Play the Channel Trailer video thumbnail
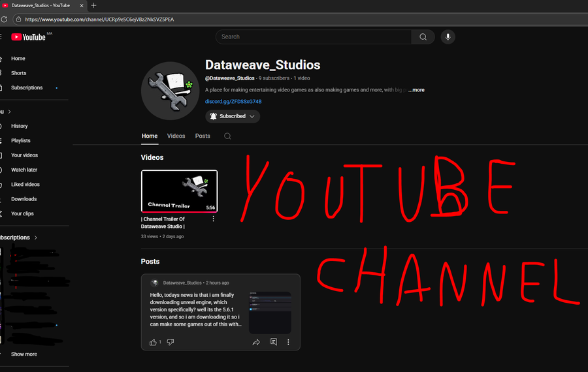Viewport: 588px width, 372px height. (x=179, y=191)
